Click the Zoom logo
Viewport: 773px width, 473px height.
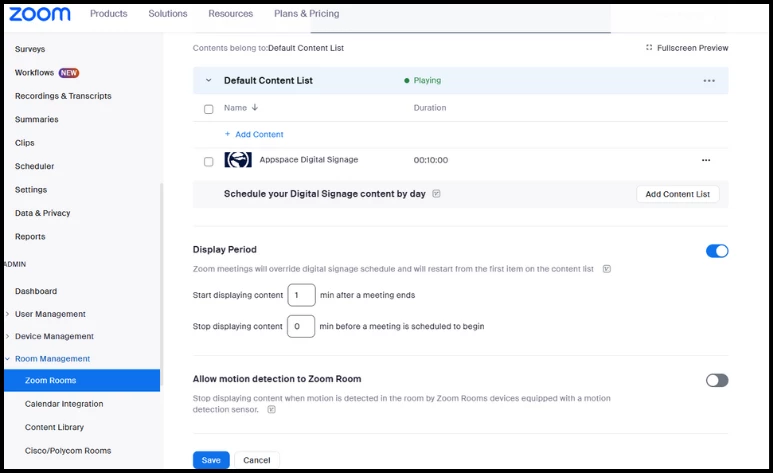click(39, 14)
